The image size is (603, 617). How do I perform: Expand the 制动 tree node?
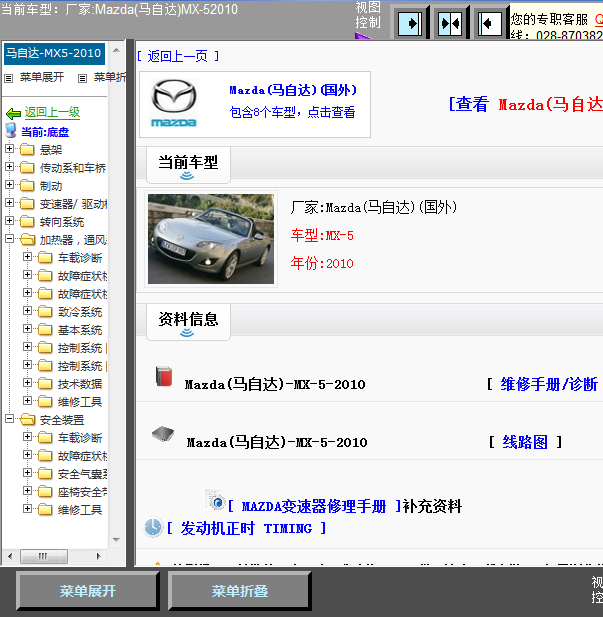tap(9, 185)
